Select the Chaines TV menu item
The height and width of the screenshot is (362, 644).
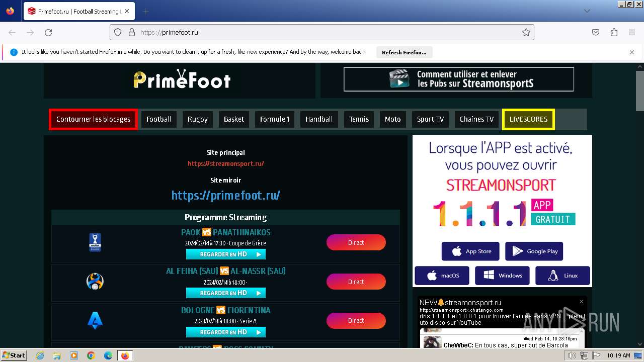(x=476, y=119)
